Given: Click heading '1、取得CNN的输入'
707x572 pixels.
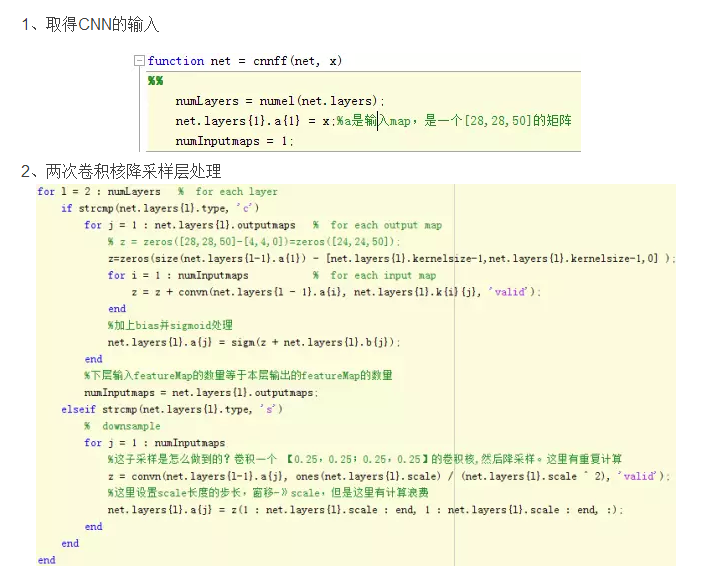Looking at the screenshot, I should tap(90, 24).
